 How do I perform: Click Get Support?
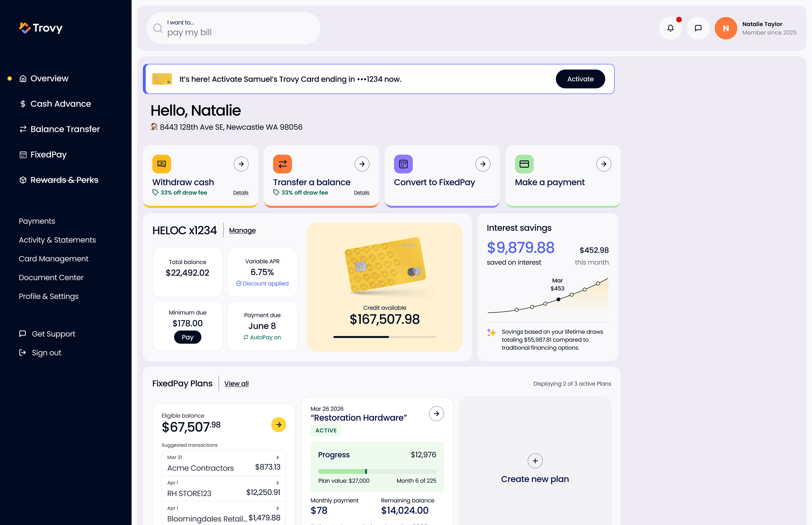(x=47, y=334)
